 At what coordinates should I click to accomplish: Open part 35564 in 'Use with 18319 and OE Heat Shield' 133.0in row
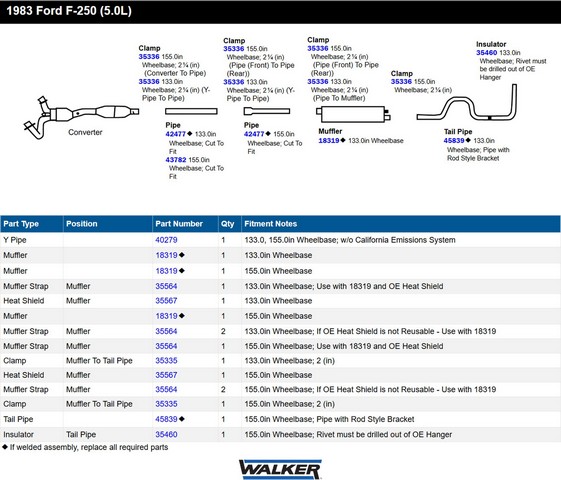[166, 286]
